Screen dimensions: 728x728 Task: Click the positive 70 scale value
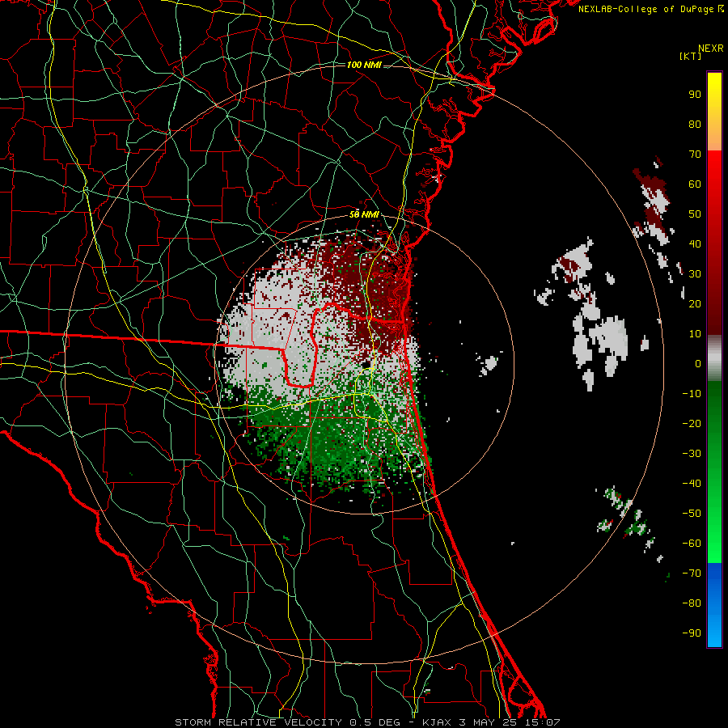695,154
